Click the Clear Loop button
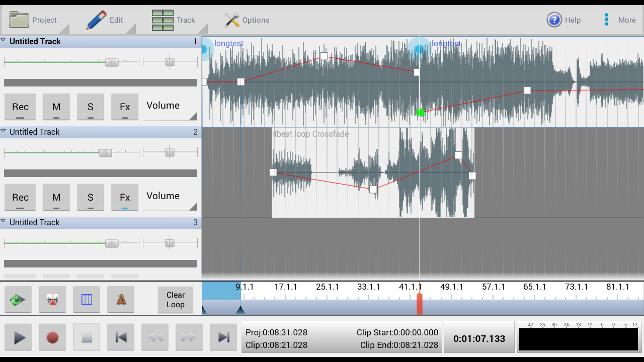The image size is (644, 362). click(175, 299)
